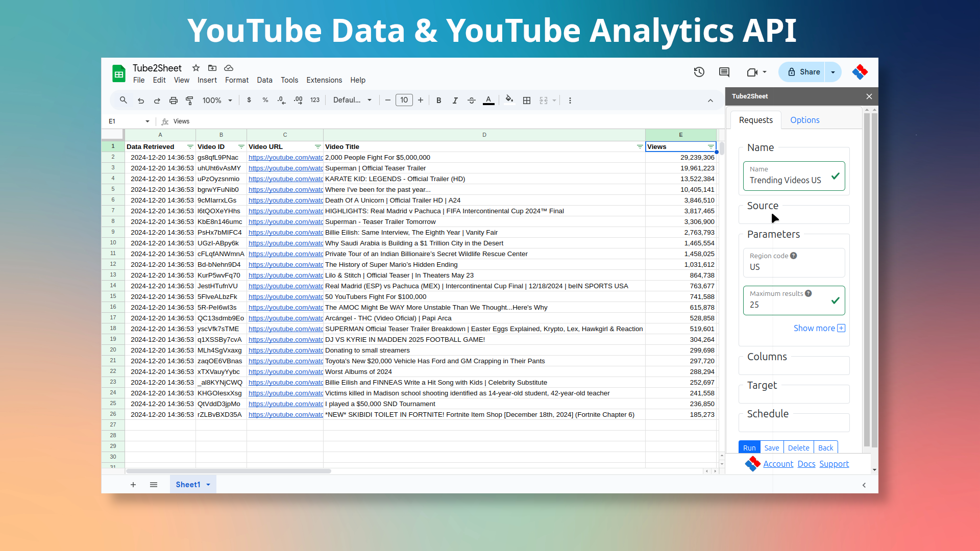Image resolution: width=980 pixels, height=551 pixels.
Task: Toggle italic formatting
Action: point(455,101)
